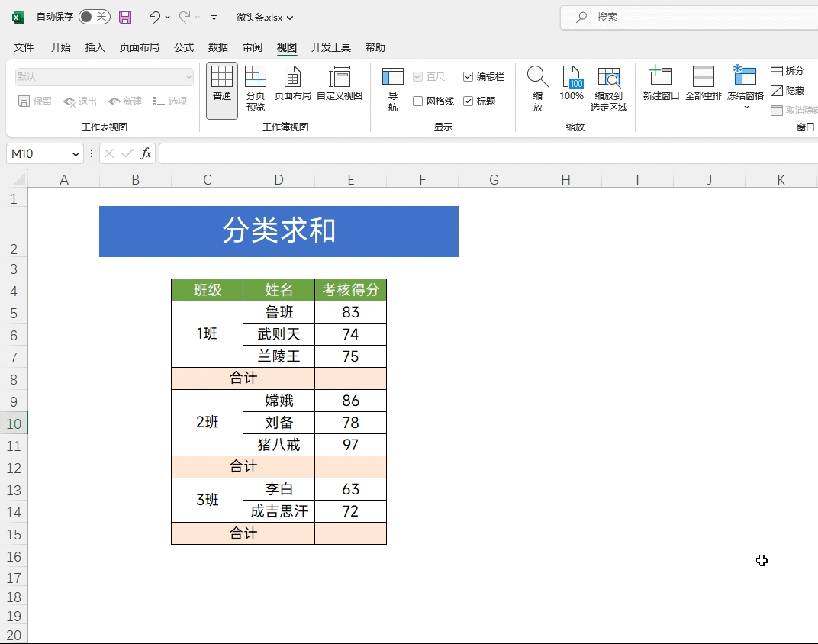Viewport: 818px width, 644px height.
Task: Click the Select All corner triangle
Action: click(x=18, y=180)
